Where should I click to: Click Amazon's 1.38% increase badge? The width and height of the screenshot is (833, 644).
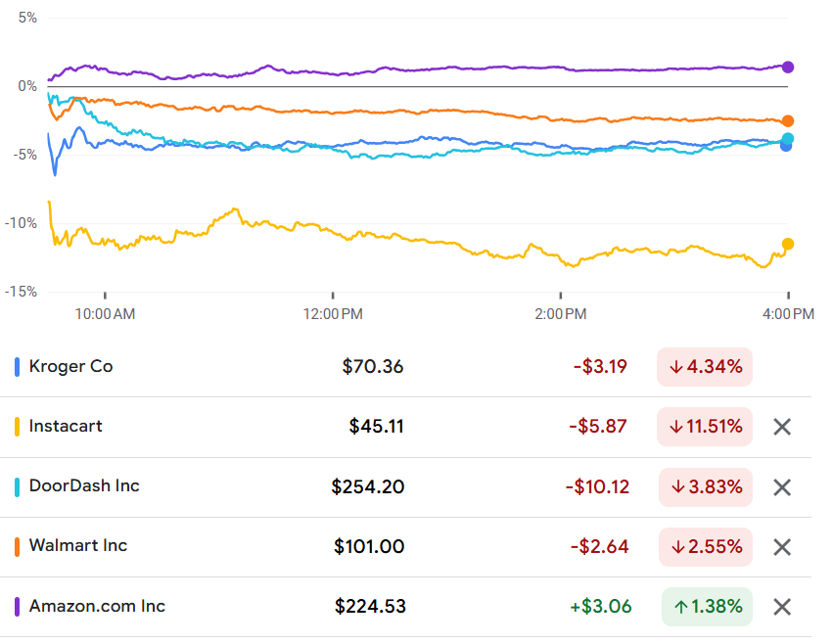click(707, 606)
